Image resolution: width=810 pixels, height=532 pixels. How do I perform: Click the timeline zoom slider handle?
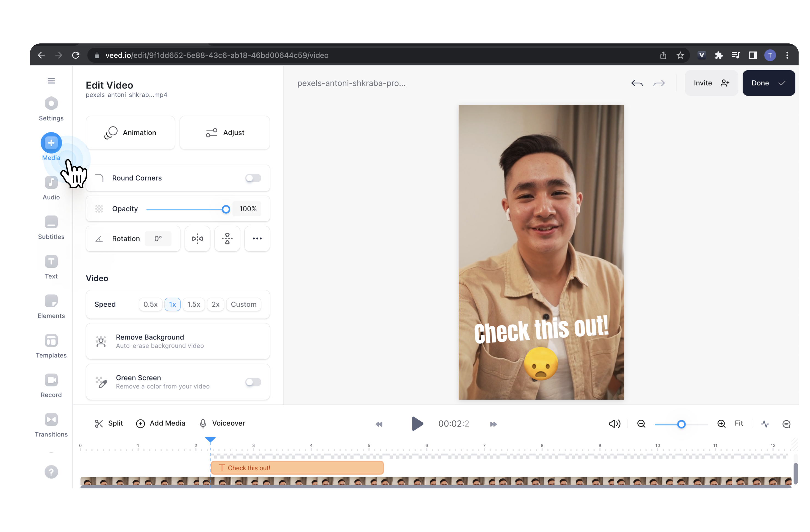tap(681, 424)
